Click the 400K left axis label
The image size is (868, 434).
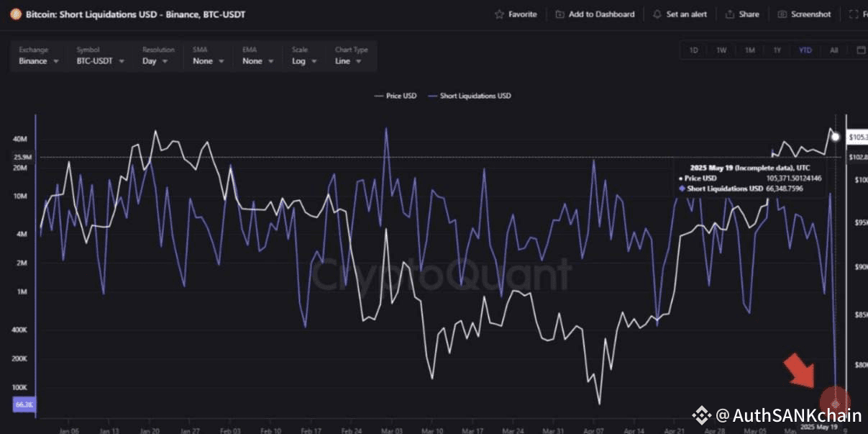[x=20, y=330]
